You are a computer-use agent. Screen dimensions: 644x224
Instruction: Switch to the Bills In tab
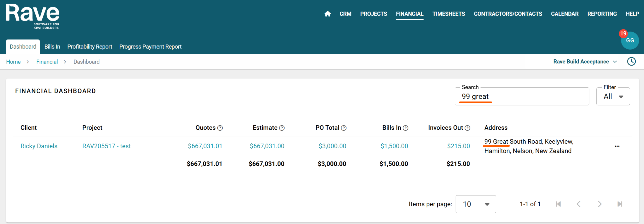[52, 47]
